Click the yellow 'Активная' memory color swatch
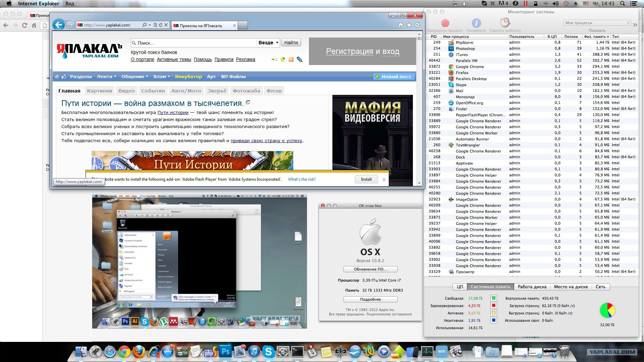 493,313
